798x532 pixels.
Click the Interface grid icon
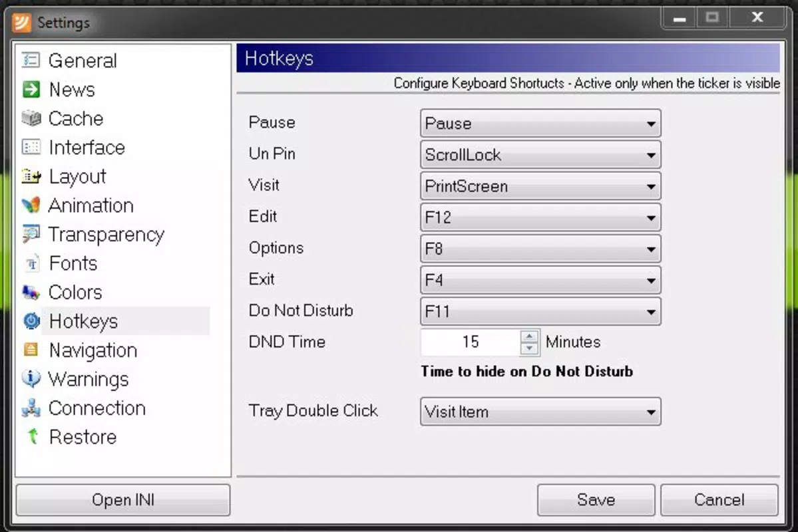tap(31, 148)
